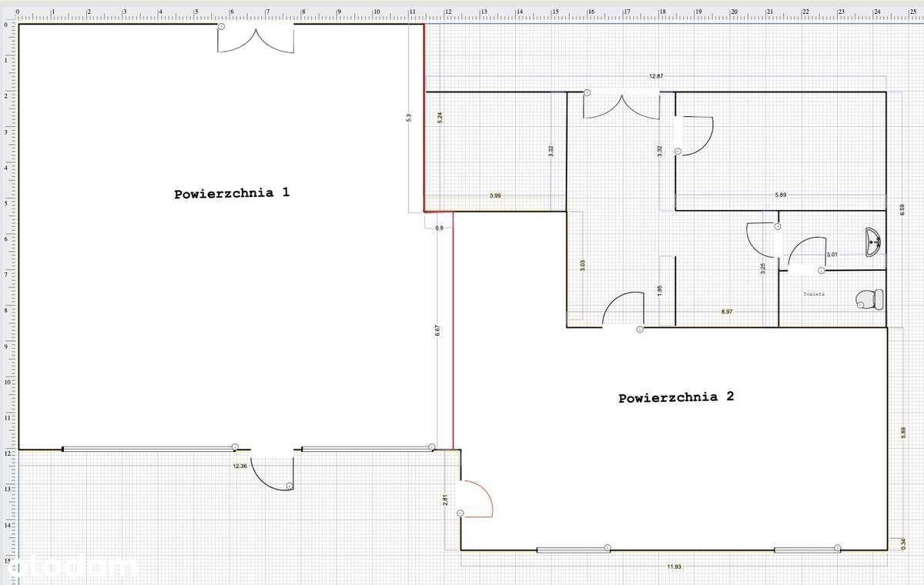The image size is (924, 585).
Task: Click the Toaleta room label
Action: click(814, 294)
